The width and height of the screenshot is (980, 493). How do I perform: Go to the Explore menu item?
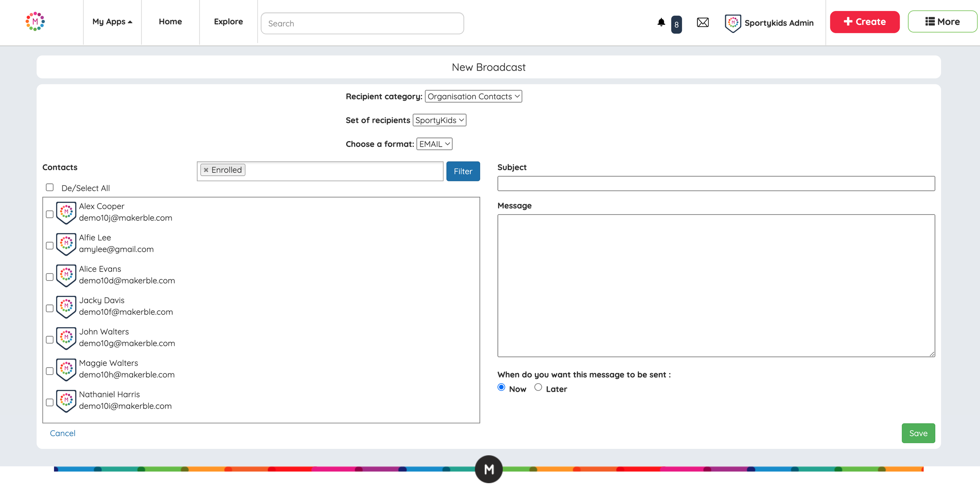click(x=228, y=22)
